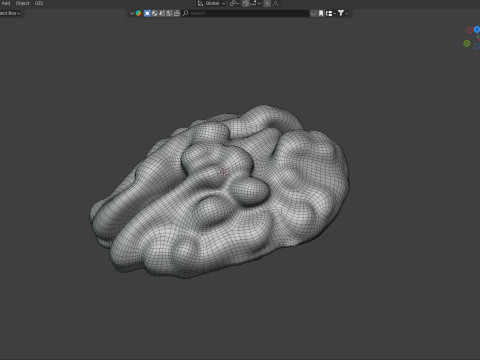Open the filter funnel dropdown
Image resolution: width=480 pixels, height=360 pixels.
click(343, 13)
